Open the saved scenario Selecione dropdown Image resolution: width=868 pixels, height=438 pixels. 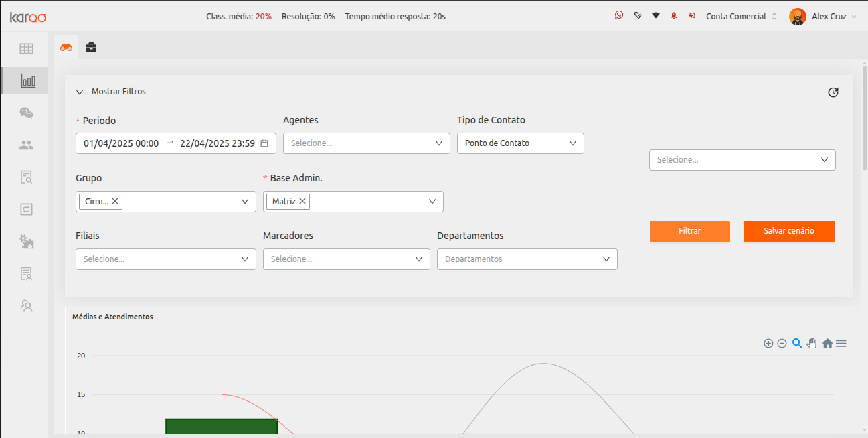pyautogui.click(x=742, y=160)
